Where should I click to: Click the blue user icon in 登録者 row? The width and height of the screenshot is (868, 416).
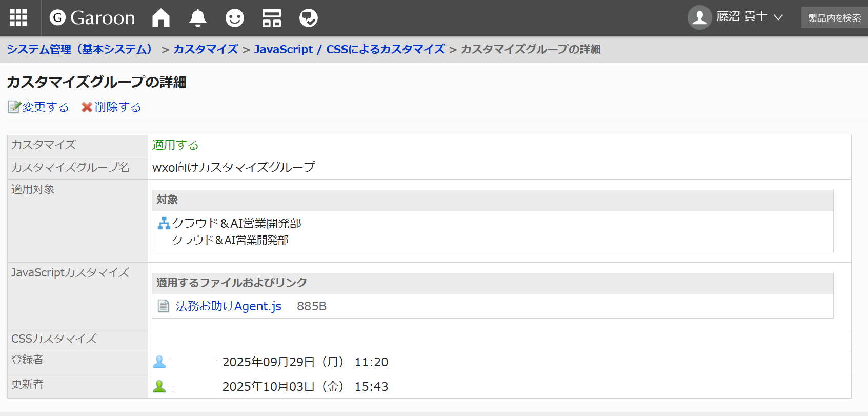[x=159, y=362]
